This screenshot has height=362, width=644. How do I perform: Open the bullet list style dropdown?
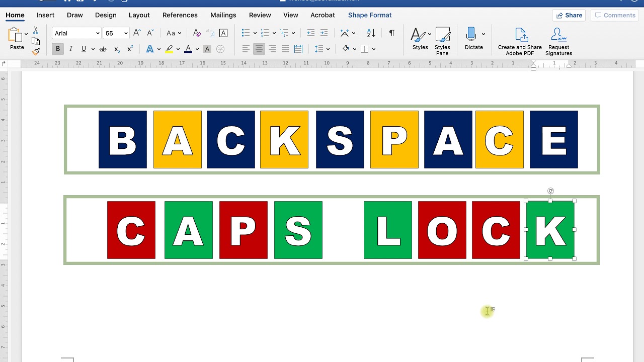coord(255,33)
